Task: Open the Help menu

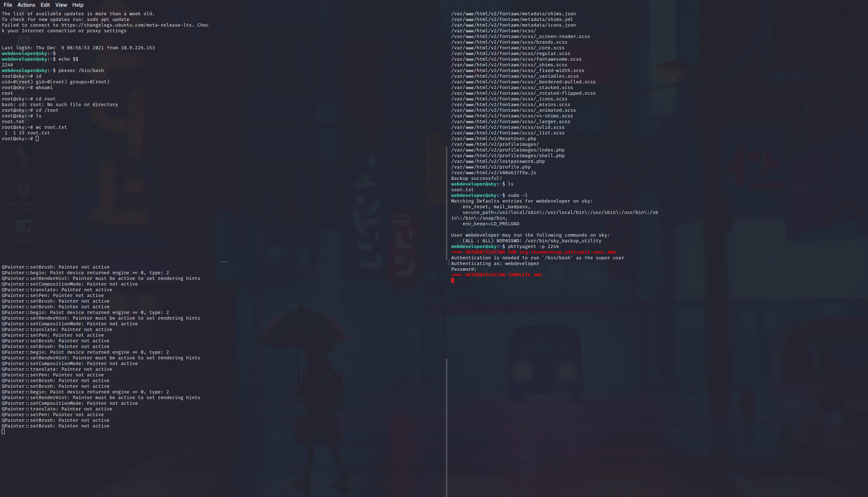Action: 78,5
